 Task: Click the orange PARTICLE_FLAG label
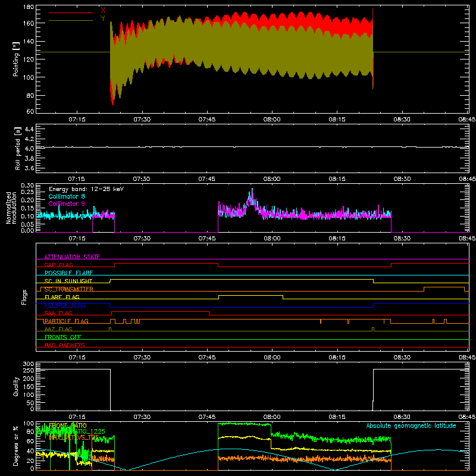pyautogui.click(x=66, y=321)
